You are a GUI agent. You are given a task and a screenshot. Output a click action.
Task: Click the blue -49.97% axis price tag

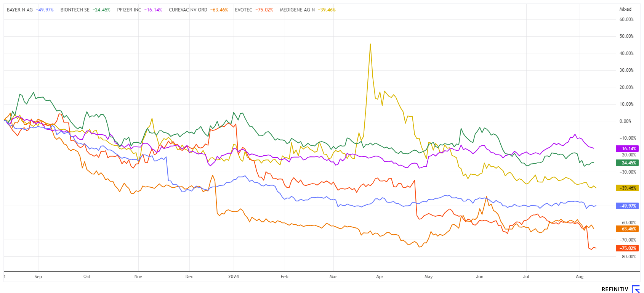(627, 206)
